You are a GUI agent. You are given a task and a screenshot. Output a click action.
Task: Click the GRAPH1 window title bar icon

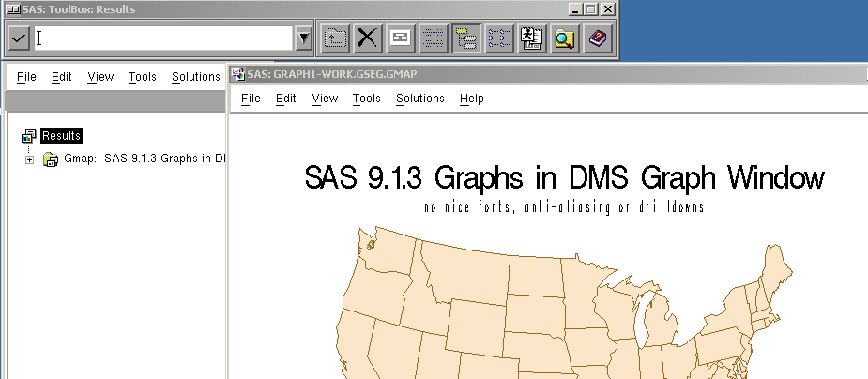coord(238,73)
